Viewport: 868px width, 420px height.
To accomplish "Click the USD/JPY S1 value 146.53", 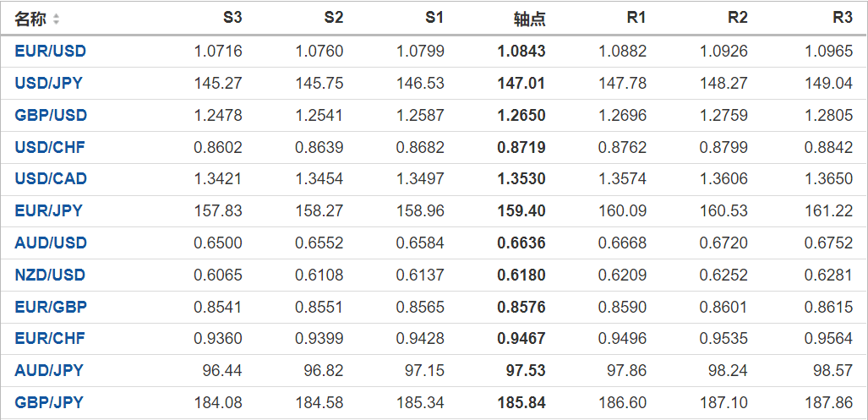I will point(420,83).
